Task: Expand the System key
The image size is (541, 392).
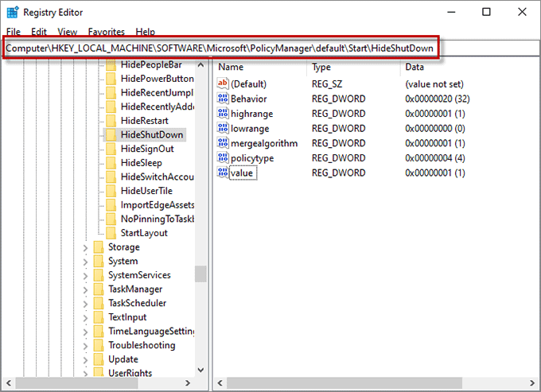Action: pos(86,262)
